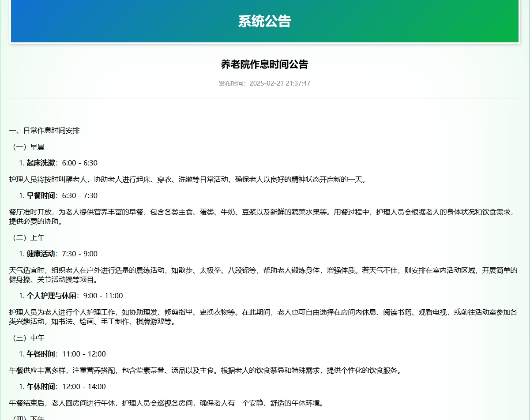
Task: Click the (一)早晨 subheading
Action: point(27,147)
